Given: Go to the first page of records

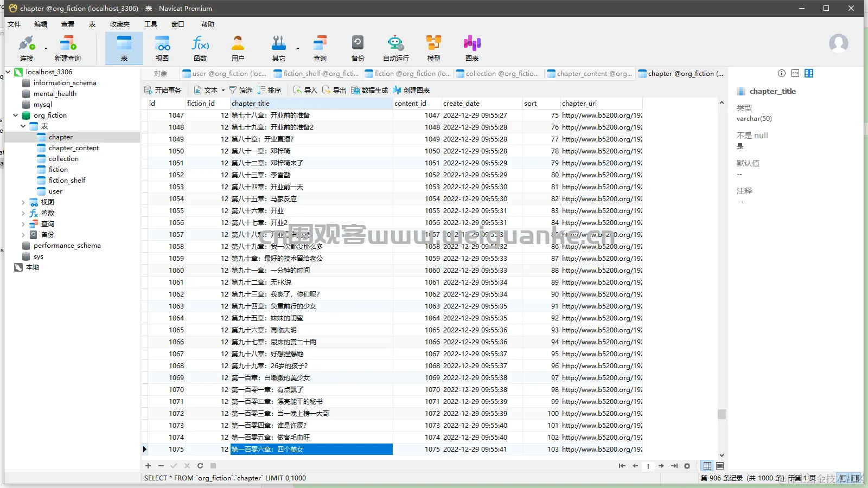Looking at the screenshot, I should pos(622,466).
